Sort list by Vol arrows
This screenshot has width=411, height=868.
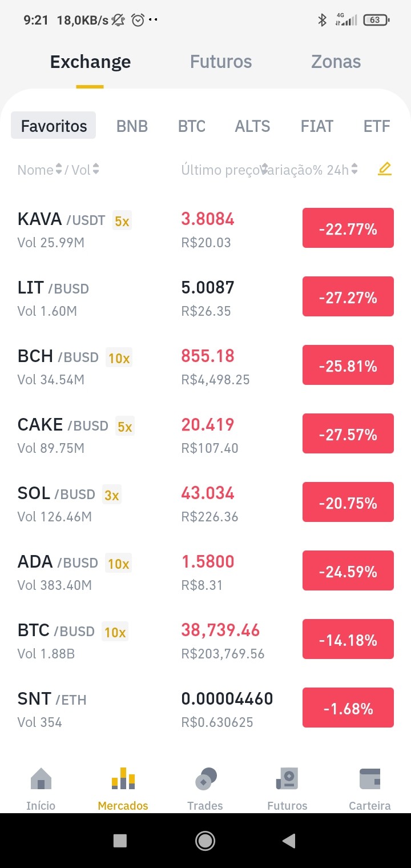96,170
